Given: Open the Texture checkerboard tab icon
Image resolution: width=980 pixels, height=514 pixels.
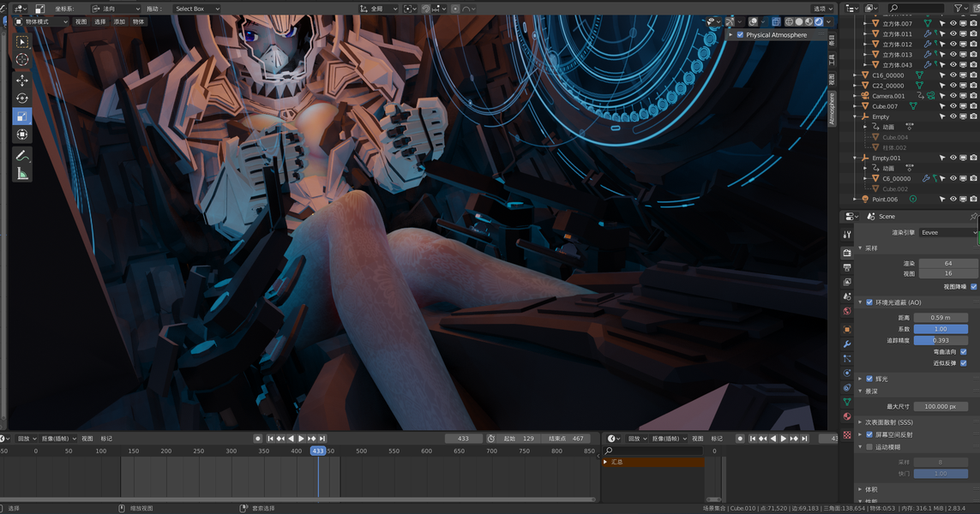Looking at the screenshot, I should pyautogui.click(x=847, y=434).
